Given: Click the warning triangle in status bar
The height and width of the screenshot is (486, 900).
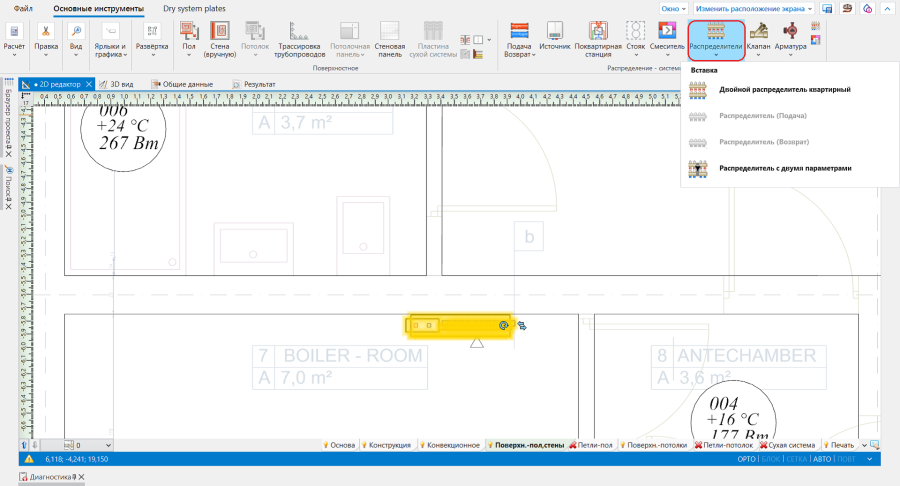Looking at the screenshot, I should [x=29, y=459].
